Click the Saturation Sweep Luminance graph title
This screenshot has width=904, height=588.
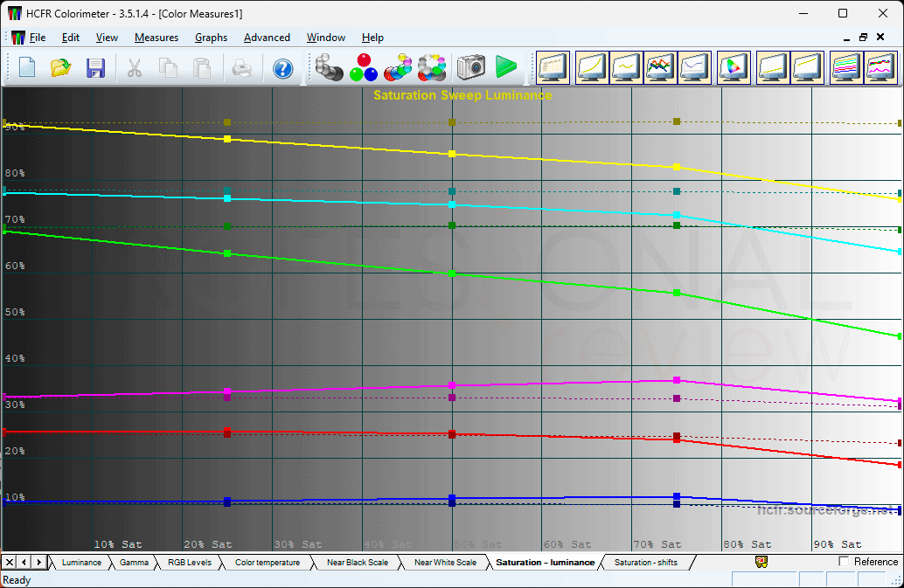coord(462,95)
